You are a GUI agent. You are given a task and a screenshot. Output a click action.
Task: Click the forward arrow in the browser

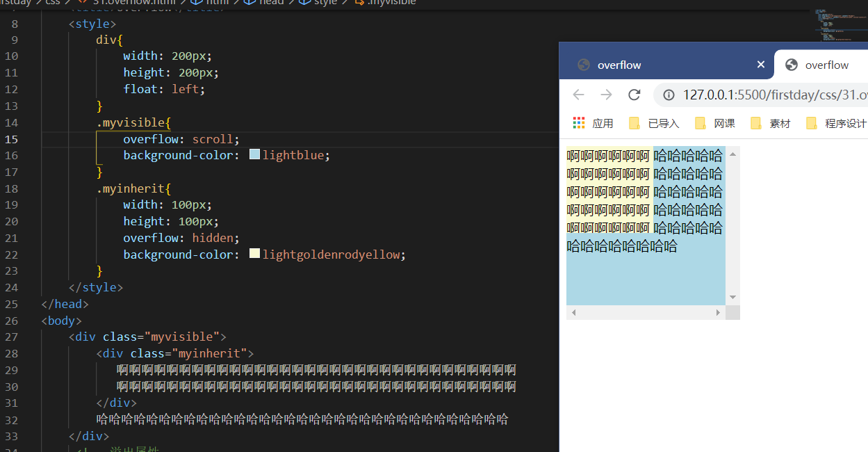[x=606, y=95]
